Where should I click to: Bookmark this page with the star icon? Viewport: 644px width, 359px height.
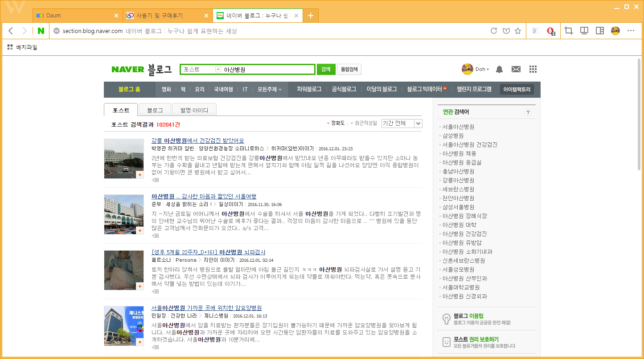pos(518,31)
